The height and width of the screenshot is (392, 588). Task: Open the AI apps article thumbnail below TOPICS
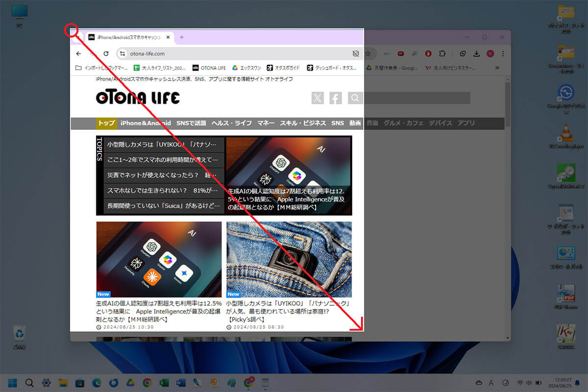point(159,259)
